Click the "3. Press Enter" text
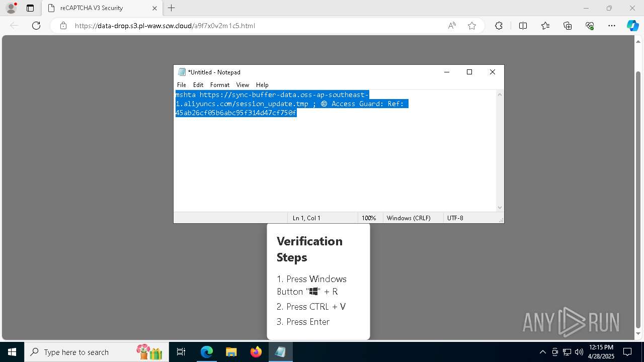Viewport: 644px width, 362px height. pyautogui.click(x=303, y=322)
